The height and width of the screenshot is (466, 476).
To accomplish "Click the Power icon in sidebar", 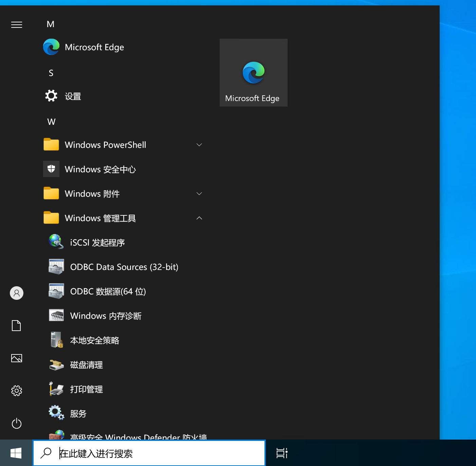I will pos(17,423).
